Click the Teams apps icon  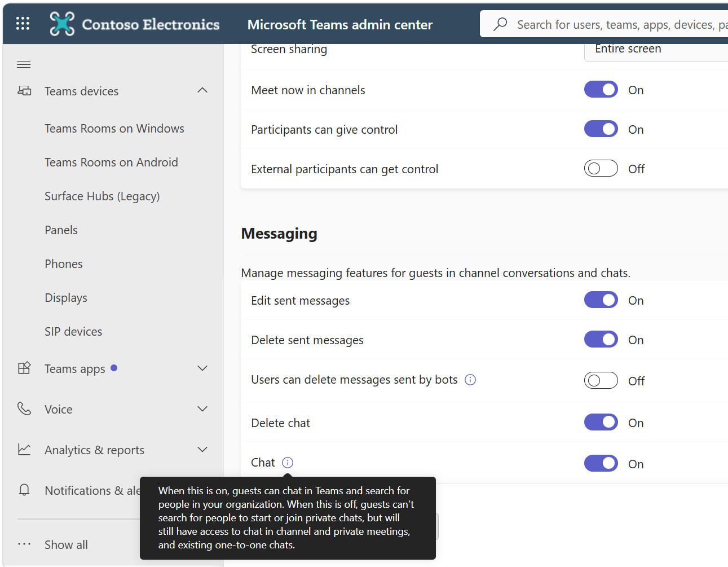[x=24, y=368]
